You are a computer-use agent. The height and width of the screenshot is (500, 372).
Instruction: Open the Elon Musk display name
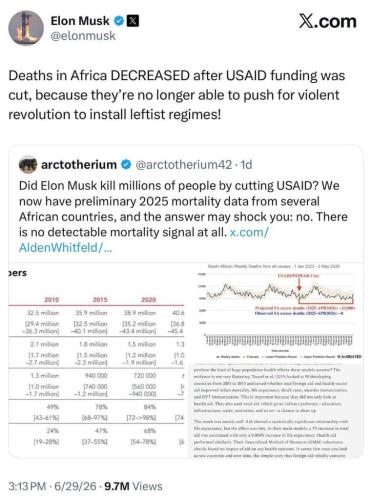(80, 21)
